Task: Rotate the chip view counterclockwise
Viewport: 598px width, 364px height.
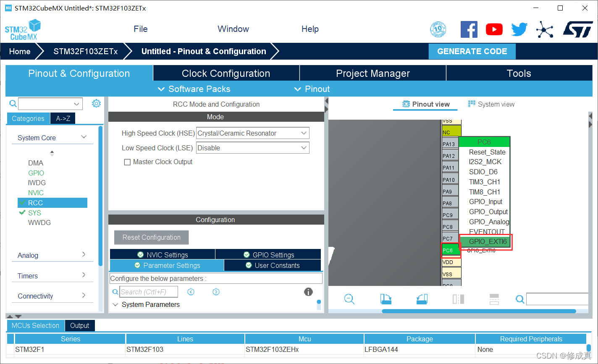Action: [422, 299]
